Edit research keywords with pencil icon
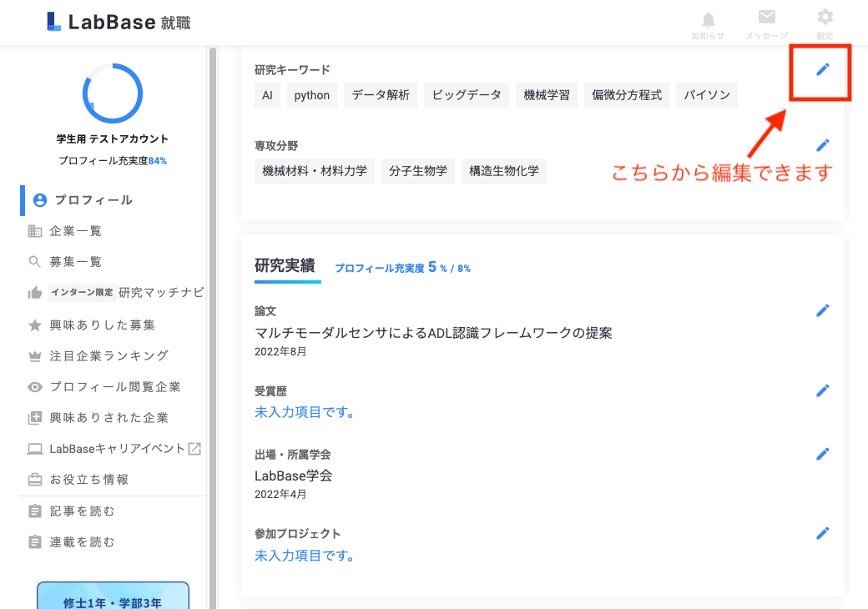The image size is (868, 609). tap(823, 69)
